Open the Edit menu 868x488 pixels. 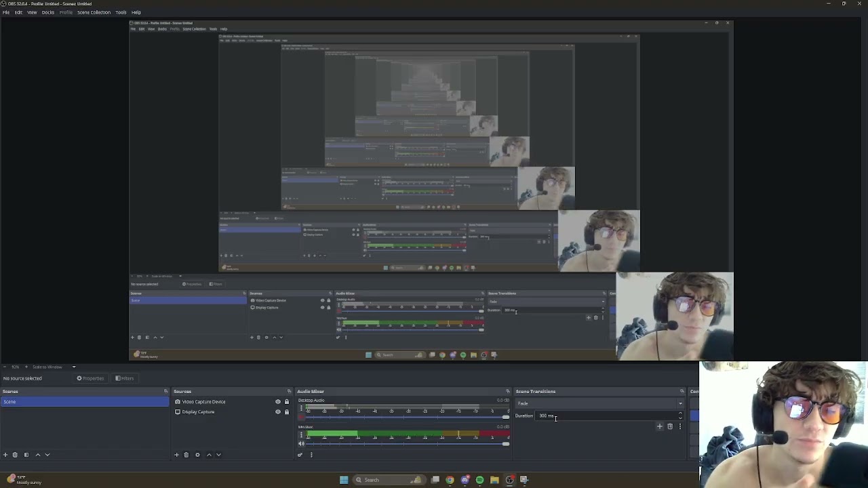tap(18, 12)
